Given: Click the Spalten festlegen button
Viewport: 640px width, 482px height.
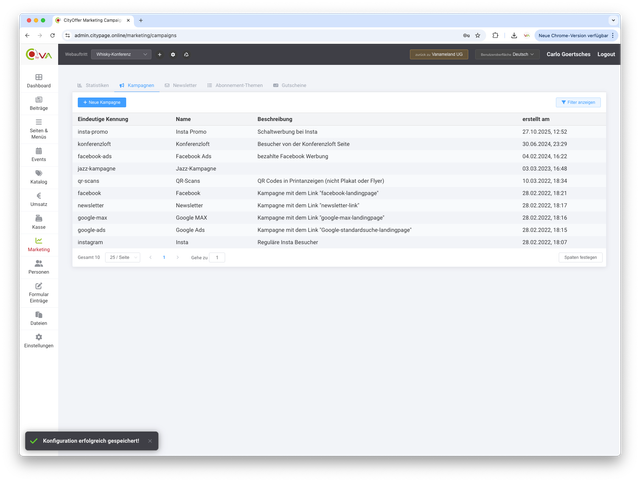Looking at the screenshot, I should (x=580, y=257).
